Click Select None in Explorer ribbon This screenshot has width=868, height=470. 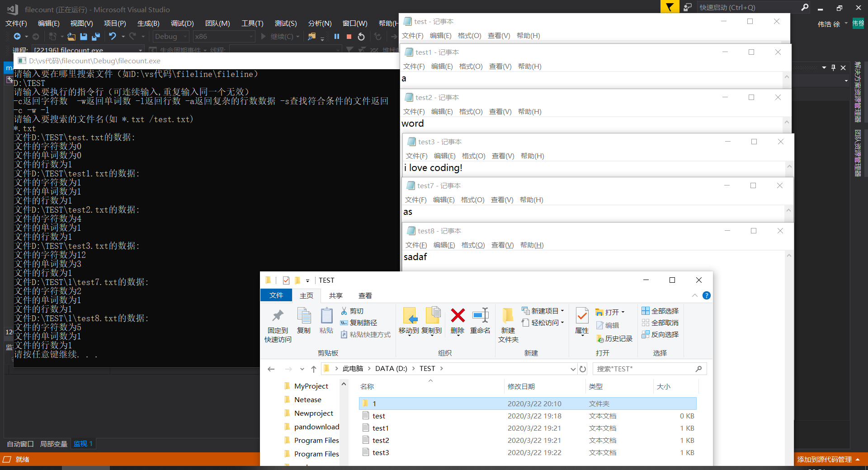[660, 323]
